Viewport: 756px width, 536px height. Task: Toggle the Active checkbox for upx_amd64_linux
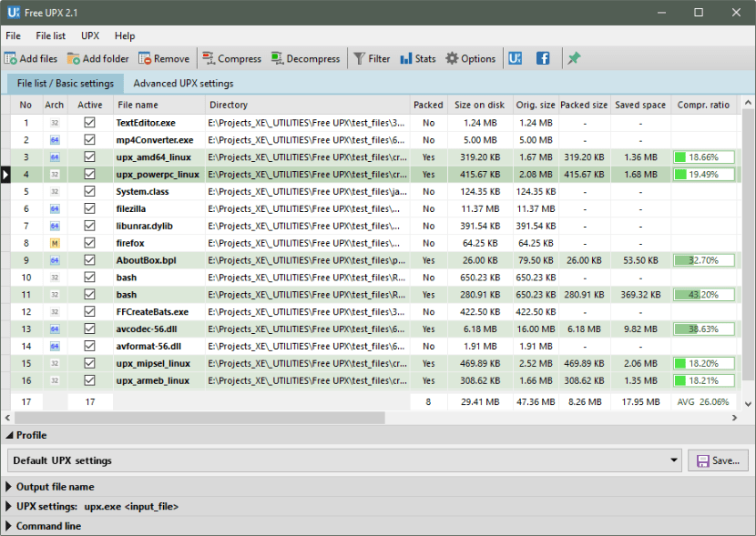(x=88, y=157)
